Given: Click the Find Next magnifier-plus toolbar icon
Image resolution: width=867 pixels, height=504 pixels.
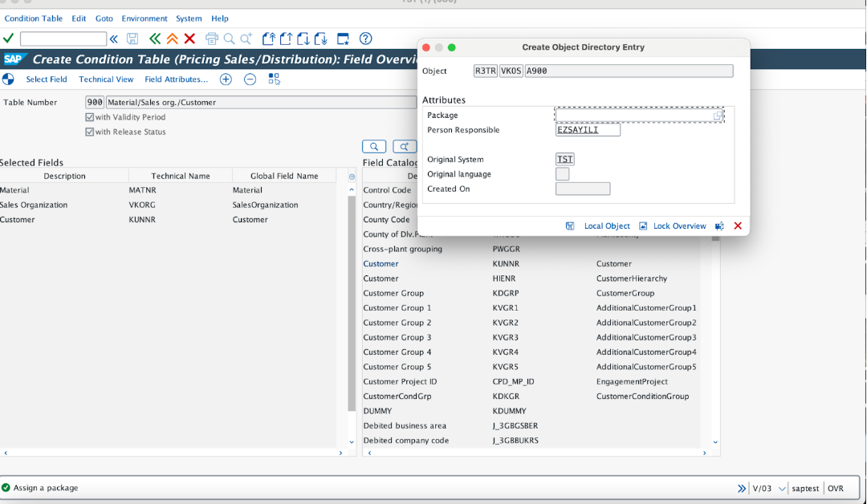Looking at the screenshot, I should point(246,39).
